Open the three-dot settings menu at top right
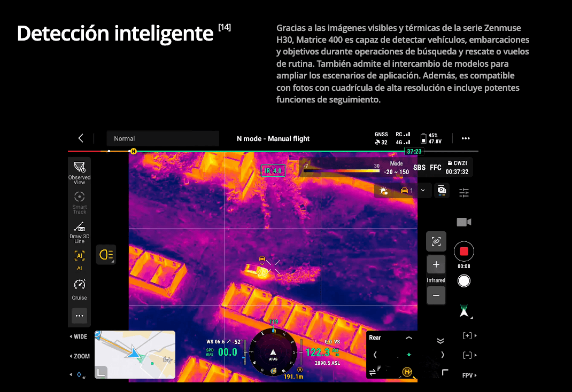The width and height of the screenshot is (572, 392). 466,138
